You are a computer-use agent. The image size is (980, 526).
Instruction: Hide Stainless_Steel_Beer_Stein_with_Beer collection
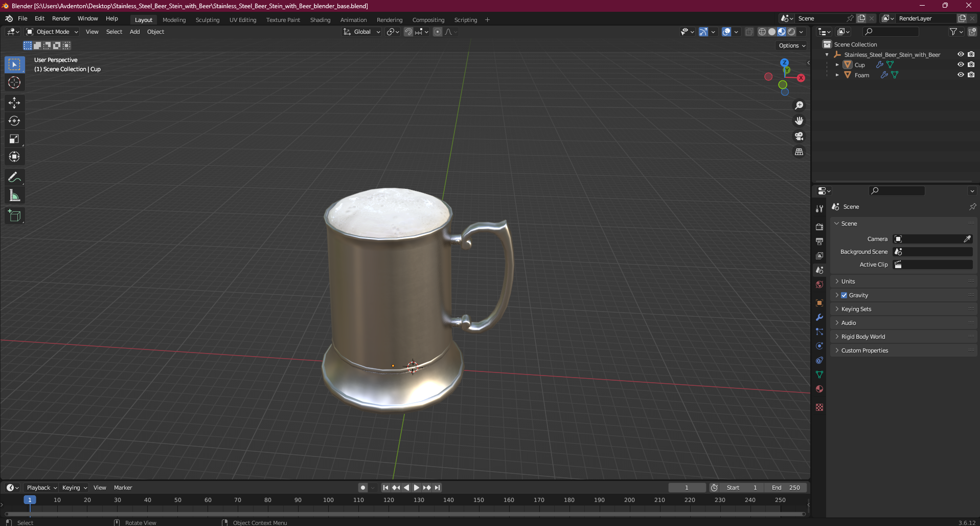click(x=961, y=54)
